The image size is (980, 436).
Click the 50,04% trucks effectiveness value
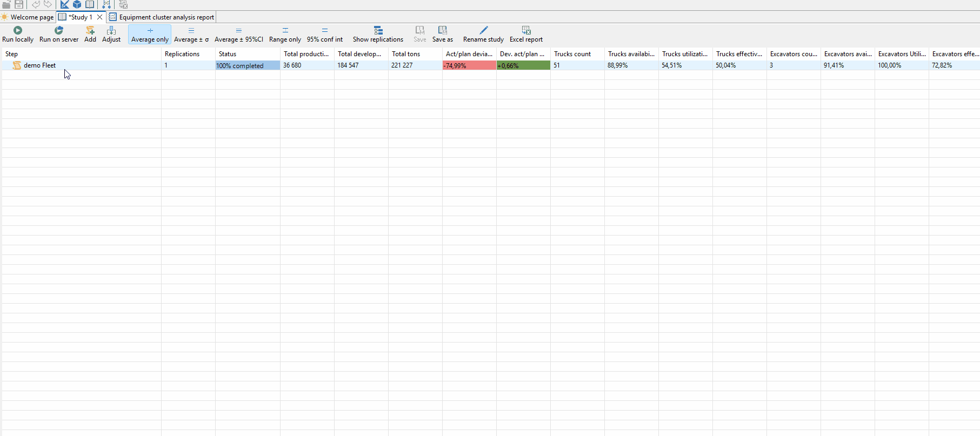(726, 65)
